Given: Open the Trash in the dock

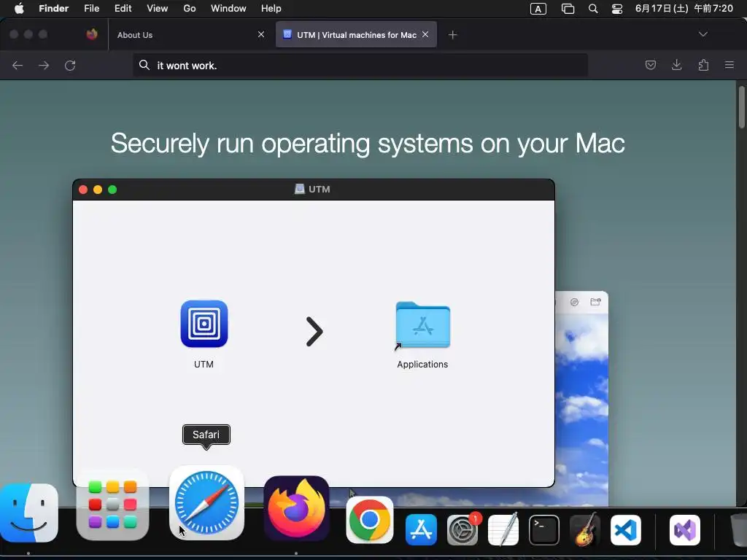Looking at the screenshot, I should (738, 530).
